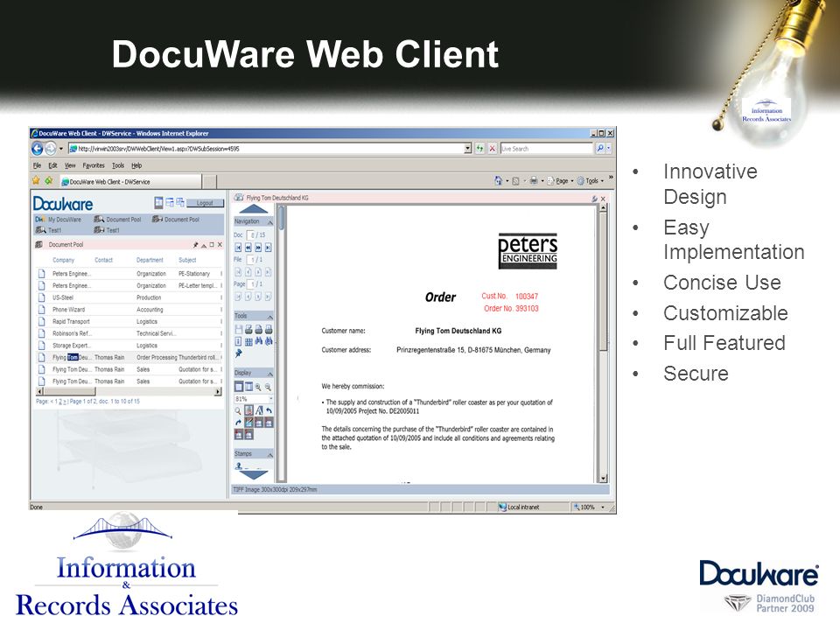Click the toolbar scroll-up blue triangle
Image resolution: width=840 pixels, height=630 pixels.
[254, 209]
